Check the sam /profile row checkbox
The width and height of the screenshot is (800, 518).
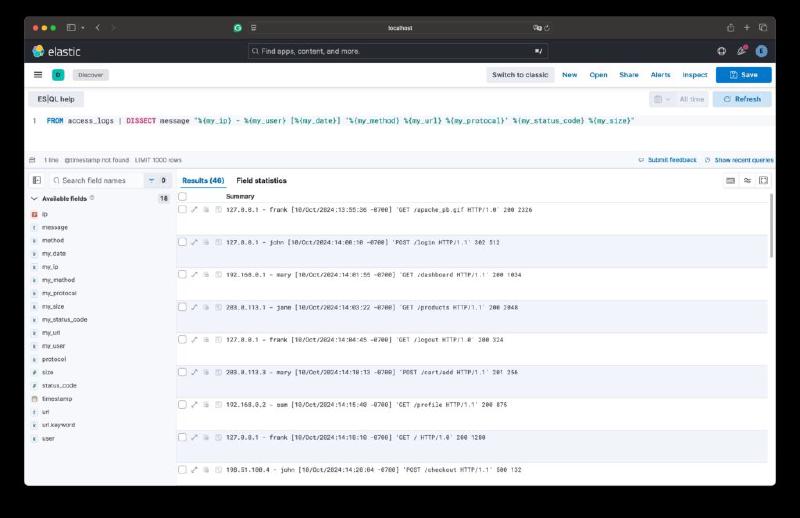[x=182, y=405]
